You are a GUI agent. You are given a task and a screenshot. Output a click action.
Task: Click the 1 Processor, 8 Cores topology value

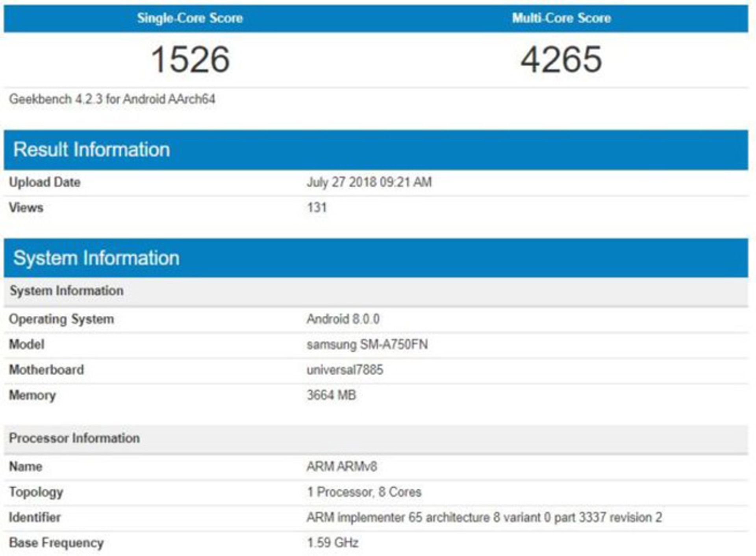364,492
